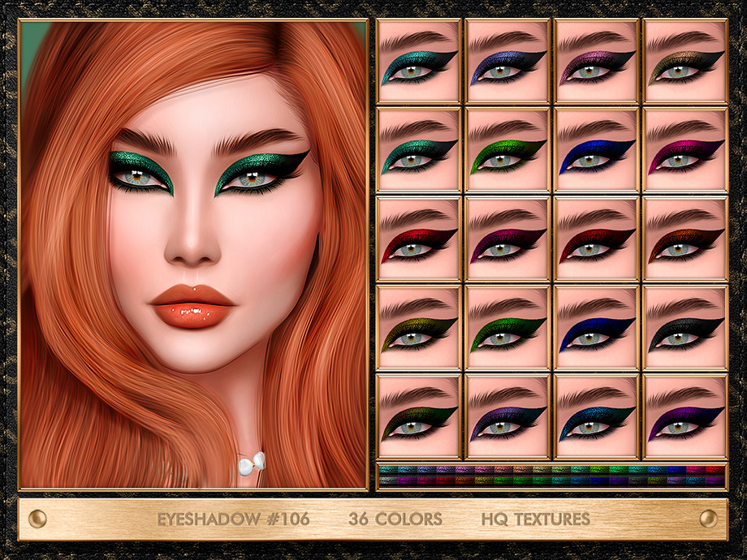
Task: Choose the magenta pink eyeshadow thumbnail
Action: pyautogui.click(x=684, y=149)
